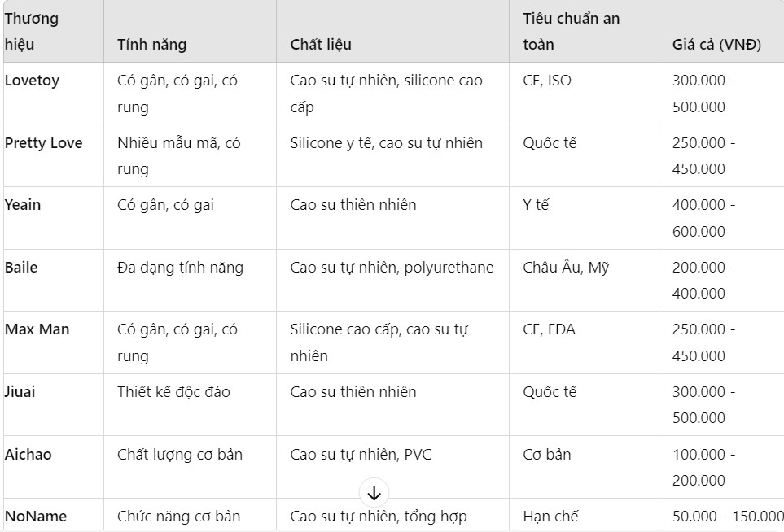Click the Lovetoy brand name

(32, 81)
